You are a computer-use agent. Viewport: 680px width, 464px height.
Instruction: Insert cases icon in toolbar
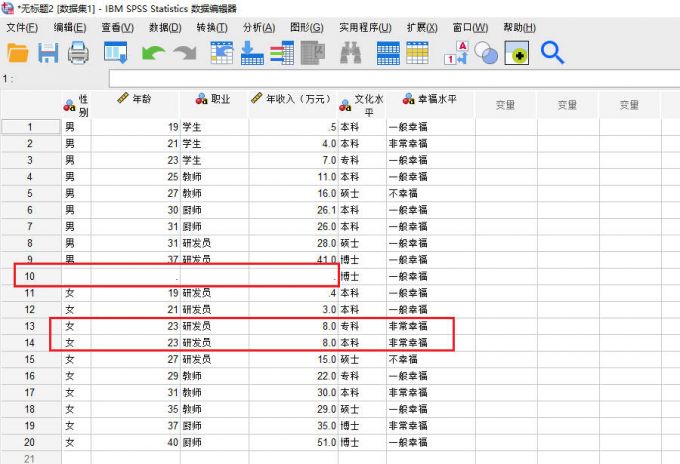(388, 53)
